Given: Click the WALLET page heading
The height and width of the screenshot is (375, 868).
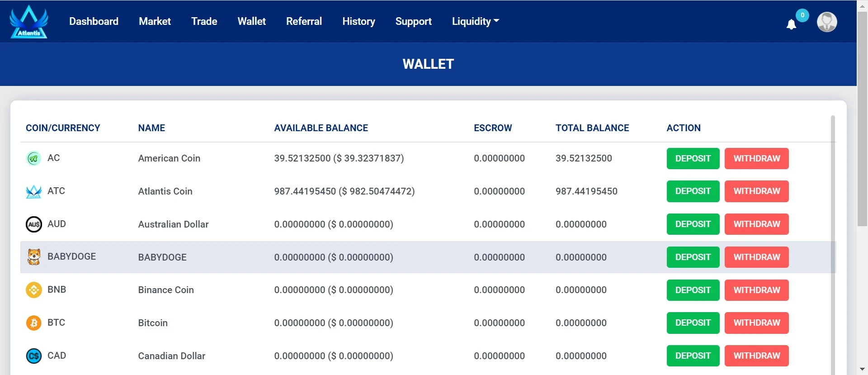Looking at the screenshot, I should (x=428, y=64).
